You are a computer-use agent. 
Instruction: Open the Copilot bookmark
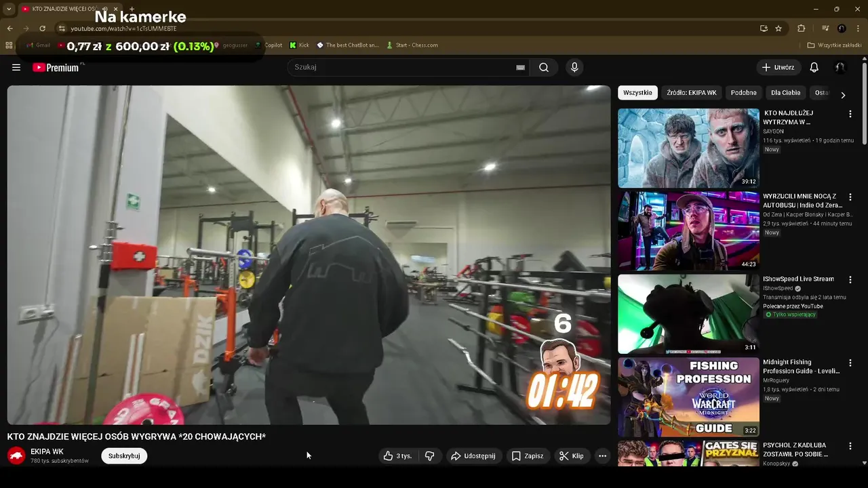(x=269, y=45)
